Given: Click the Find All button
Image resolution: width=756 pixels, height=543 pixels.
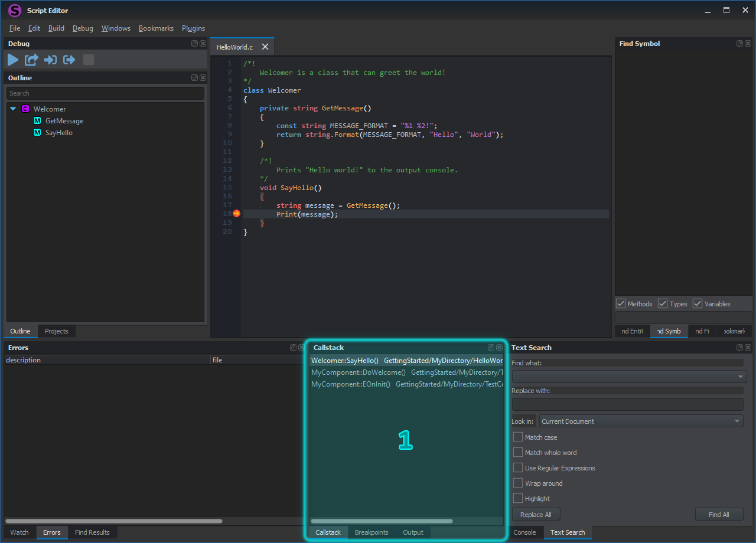Looking at the screenshot, I should pos(719,515).
